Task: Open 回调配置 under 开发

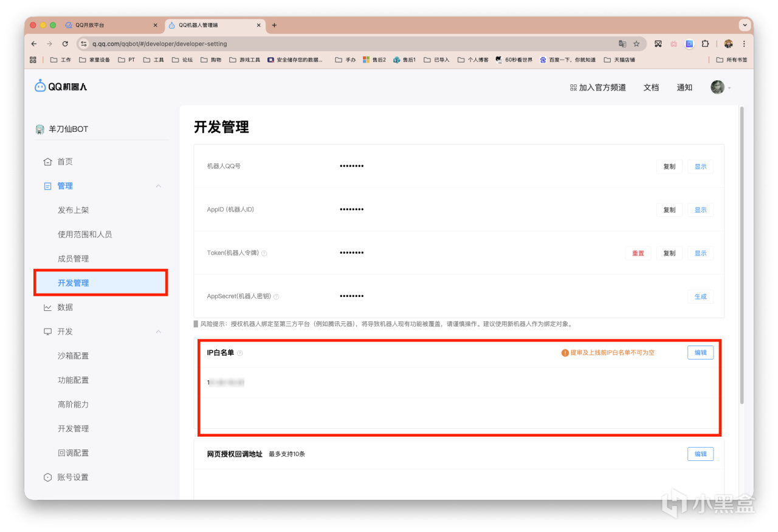Action: point(74,453)
